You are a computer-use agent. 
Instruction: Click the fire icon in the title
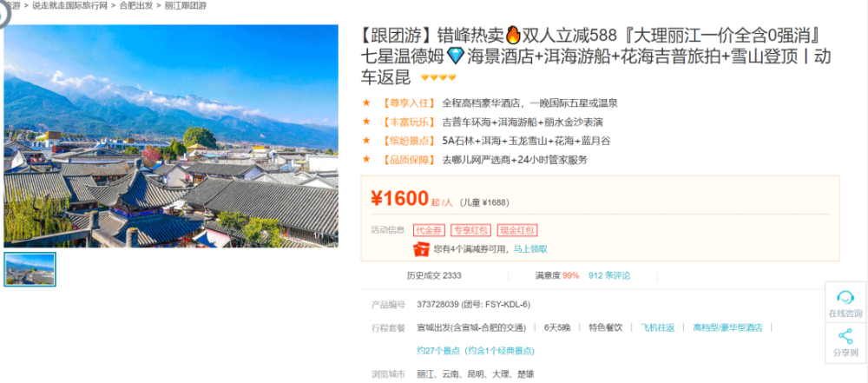pos(513,36)
